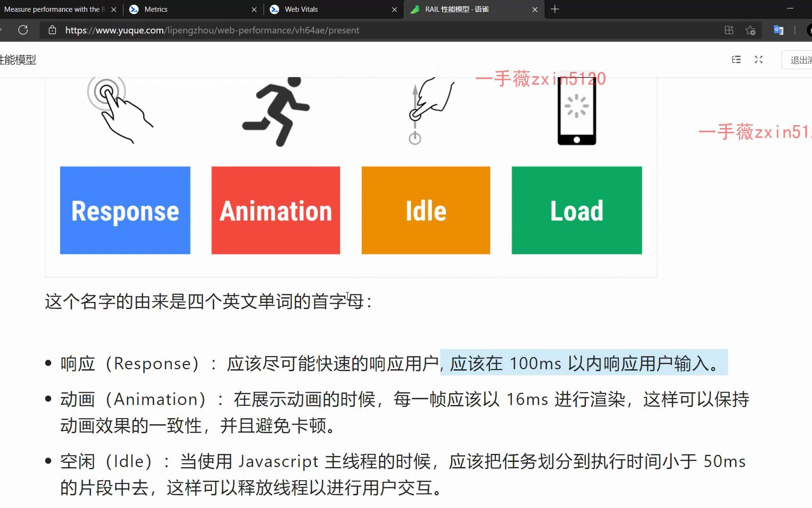Screen dimensions: 812x508
Task: Click the swipe gesture hand icon
Action: coord(431,111)
